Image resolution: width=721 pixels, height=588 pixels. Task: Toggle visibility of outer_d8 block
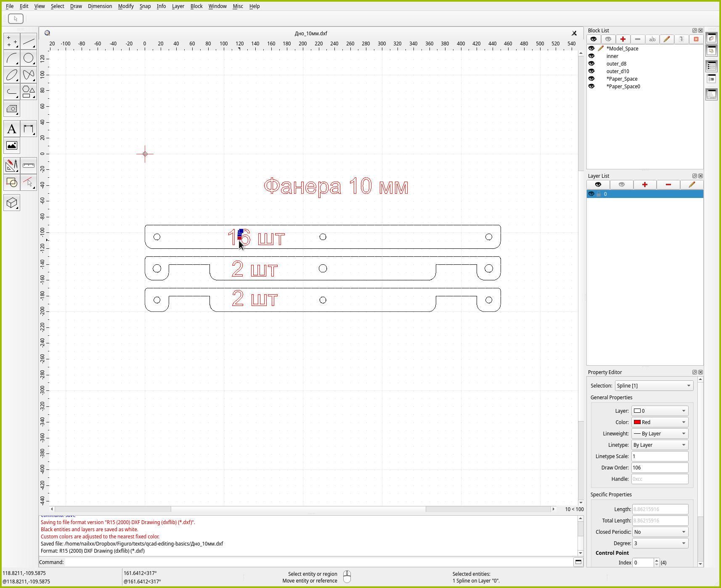(x=591, y=63)
